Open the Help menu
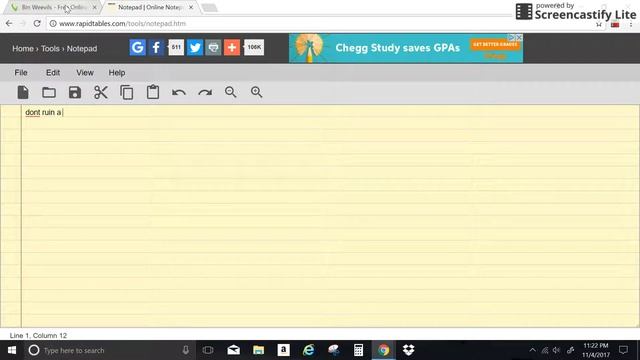The image size is (640, 360). point(117,73)
